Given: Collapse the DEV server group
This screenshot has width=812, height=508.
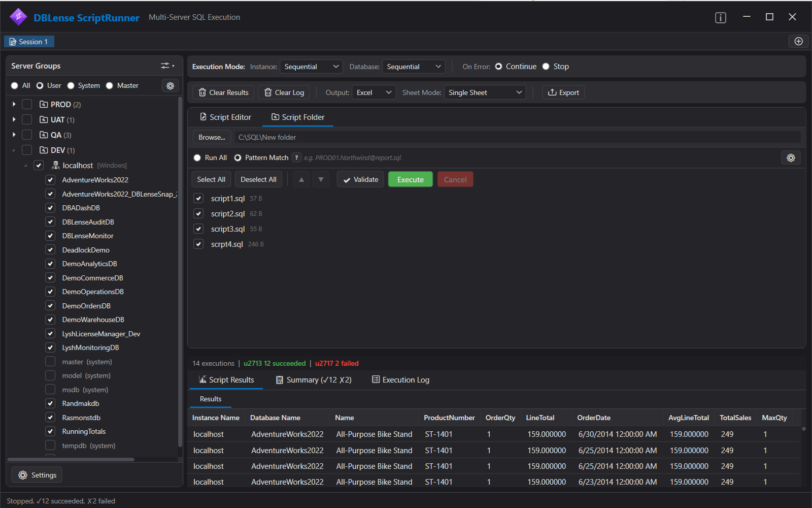Looking at the screenshot, I should pos(14,150).
